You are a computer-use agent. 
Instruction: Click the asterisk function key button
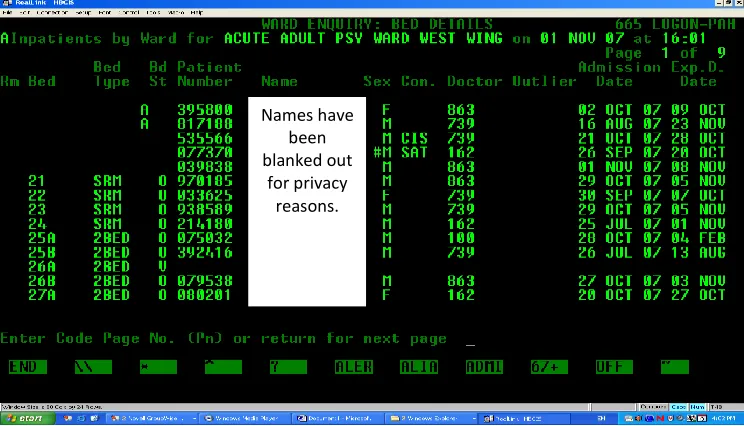point(158,367)
